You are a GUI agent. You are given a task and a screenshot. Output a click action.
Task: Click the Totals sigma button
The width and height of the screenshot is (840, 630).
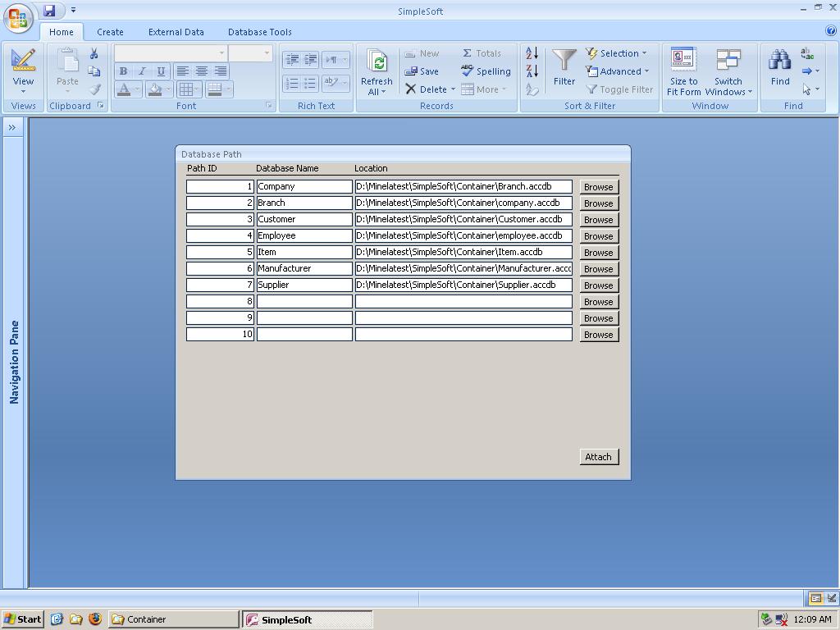[482, 53]
